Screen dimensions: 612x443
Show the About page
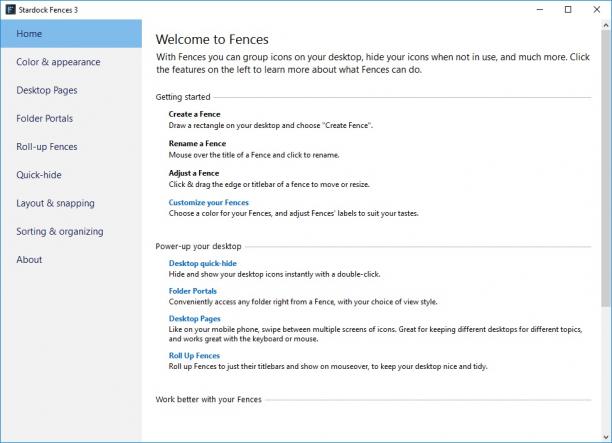pos(71,260)
